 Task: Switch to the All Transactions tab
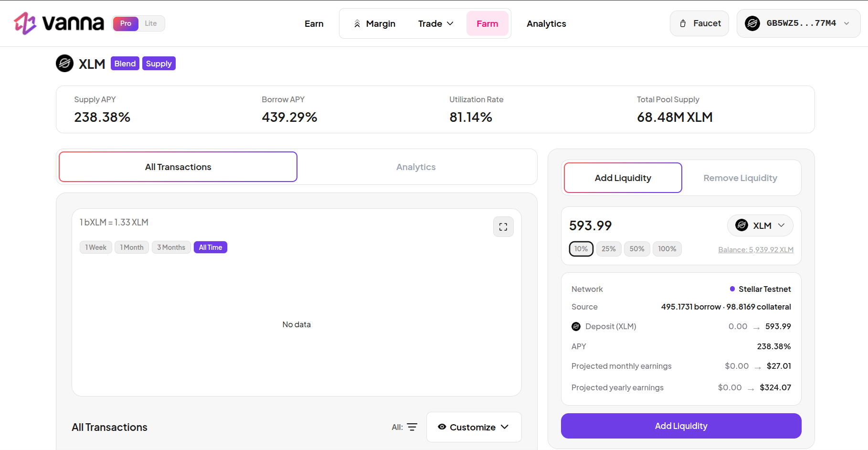178,167
